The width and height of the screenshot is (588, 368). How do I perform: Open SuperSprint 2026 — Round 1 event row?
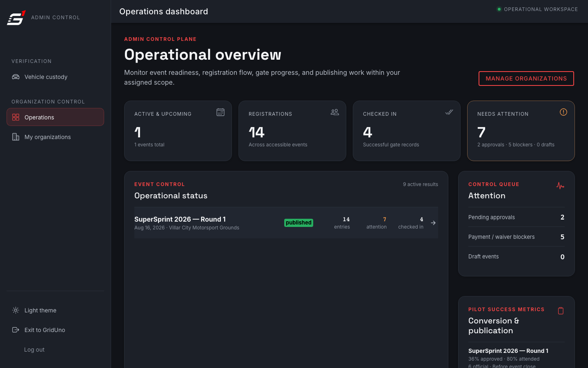tap(286, 223)
